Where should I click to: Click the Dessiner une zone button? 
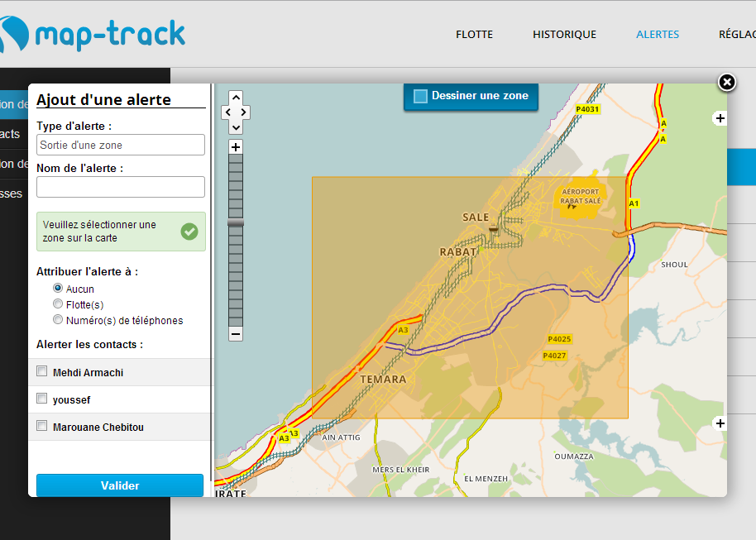pyautogui.click(x=471, y=96)
